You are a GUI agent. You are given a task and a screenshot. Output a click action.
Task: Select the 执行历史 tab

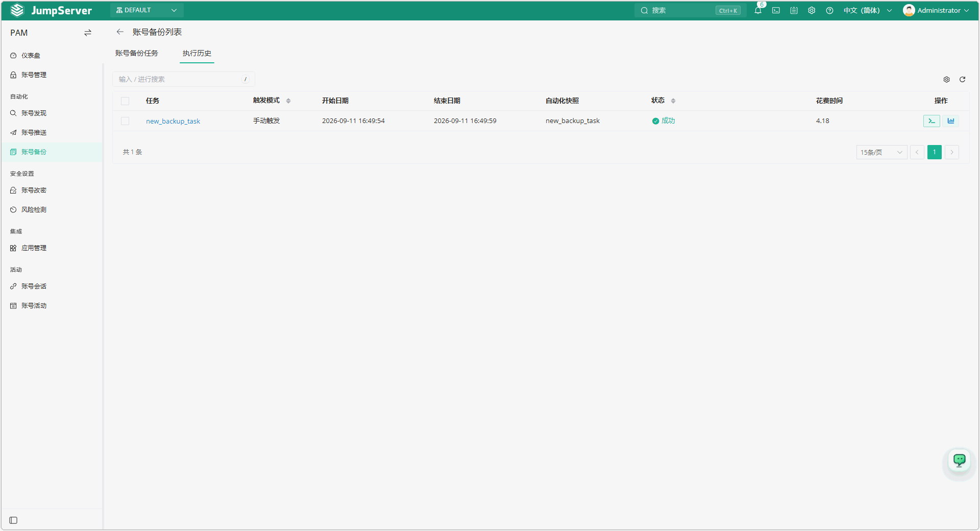pyautogui.click(x=197, y=53)
